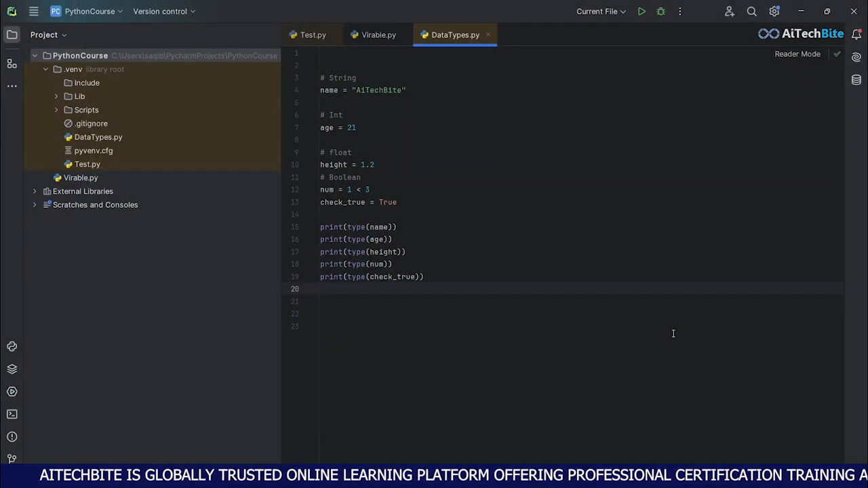Open Code With Me icon

coord(729,12)
